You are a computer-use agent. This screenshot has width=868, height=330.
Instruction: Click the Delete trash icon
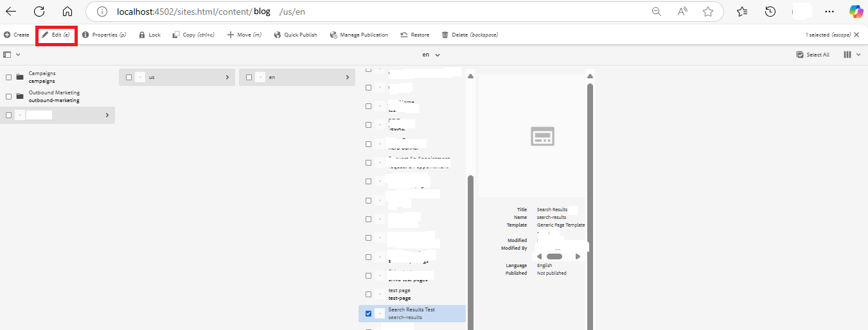pyautogui.click(x=445, y=35)
